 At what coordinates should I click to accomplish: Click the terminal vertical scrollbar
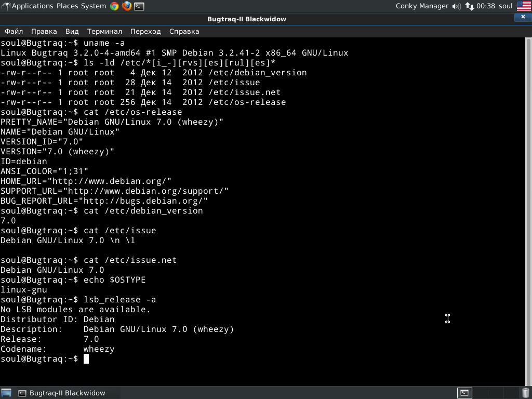point(528,211)
